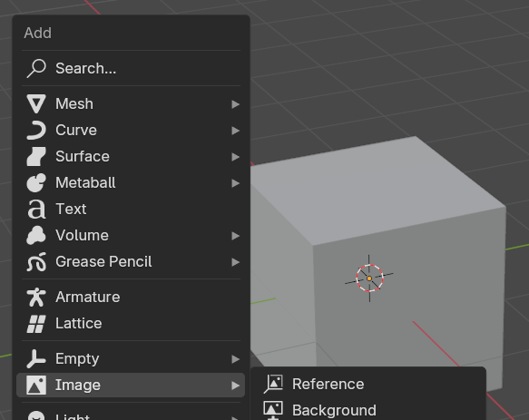
Task: Click the Curve icon
Action: pyautogui.click(x=36, y=130)
